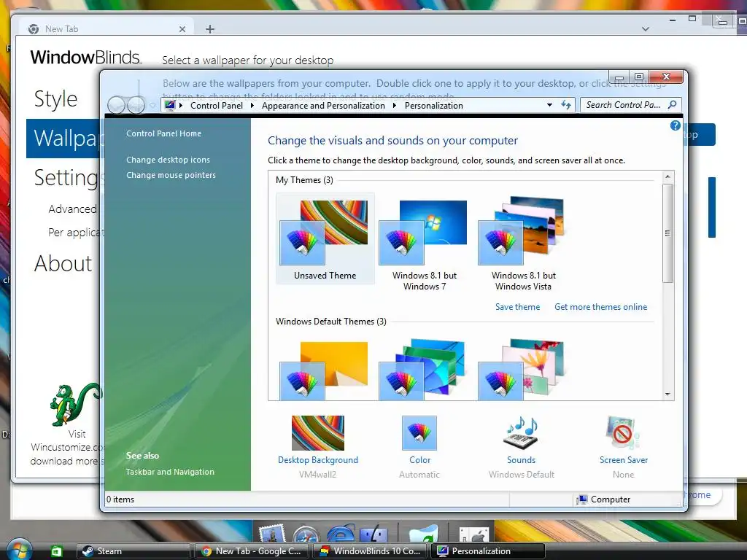The image size is (747, 560).
Task: Open Taskbar and Navigation link
Action: point(169,472)
